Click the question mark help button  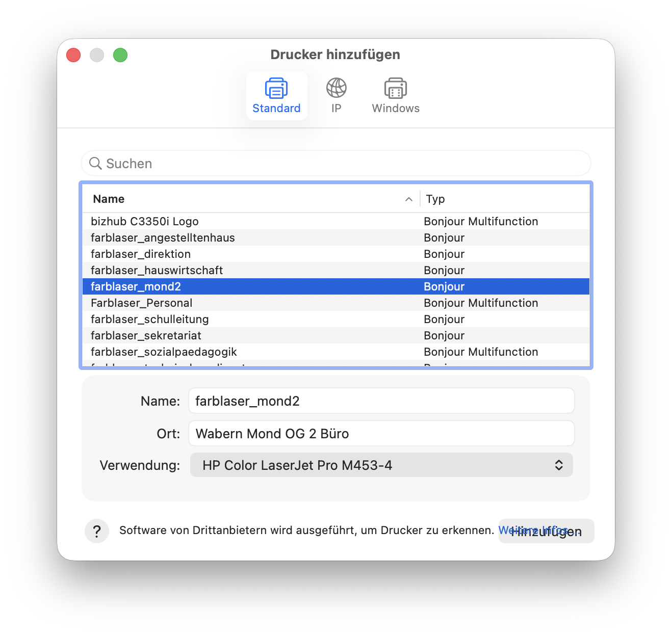click(x=97, y=531)
